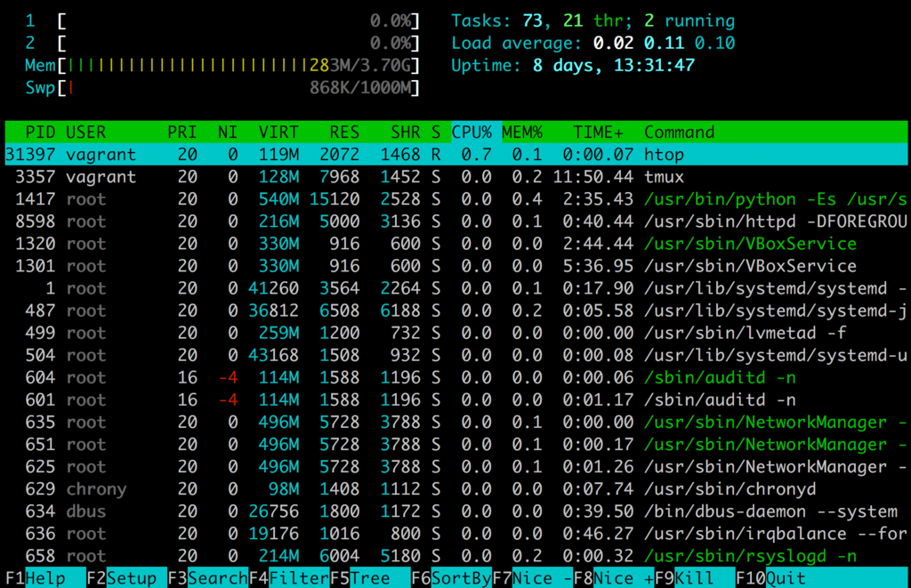Click the Load average values
This screenshot has height=588, width=911.
(x=664, y=44)
